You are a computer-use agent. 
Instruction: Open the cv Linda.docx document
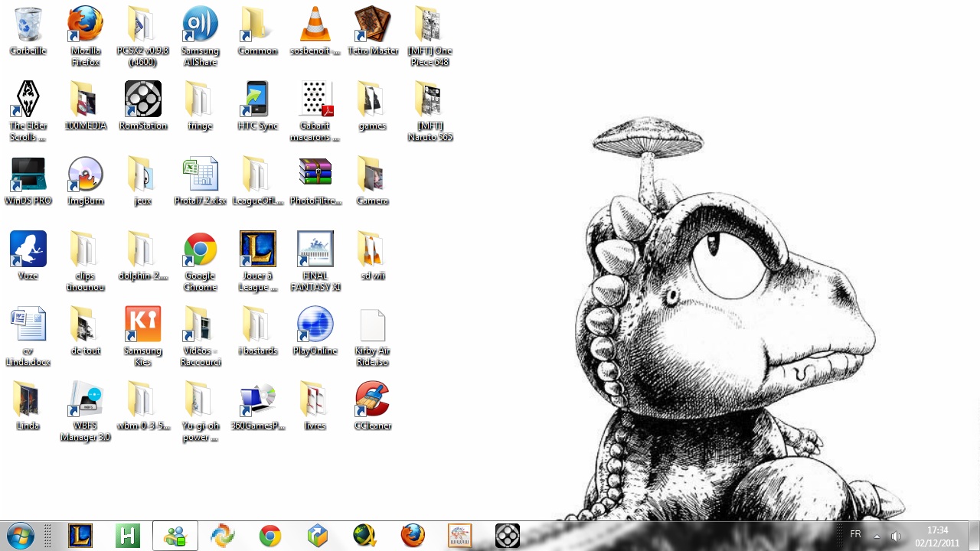point(28,336)
